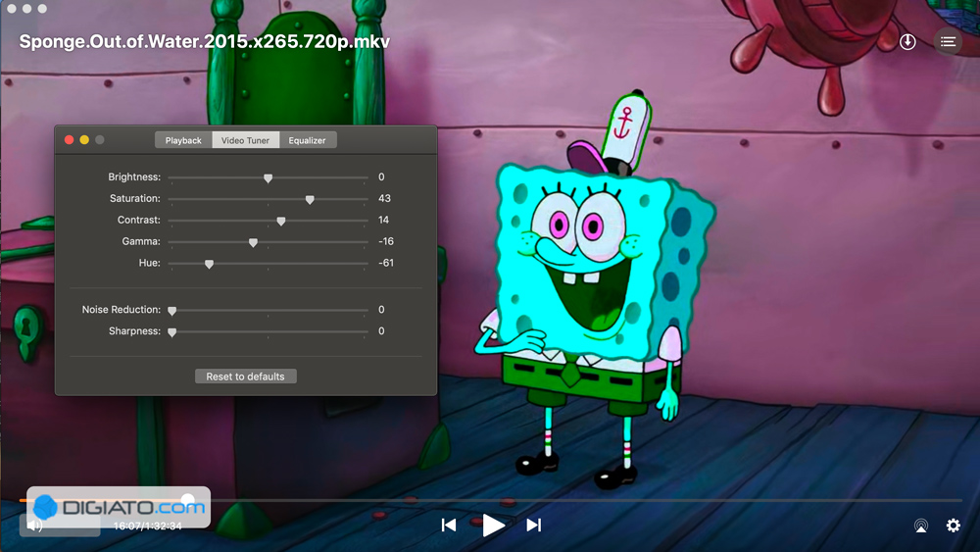Screen dimensions: 980x552
Task: Skip to the next track
Action: 534,526
